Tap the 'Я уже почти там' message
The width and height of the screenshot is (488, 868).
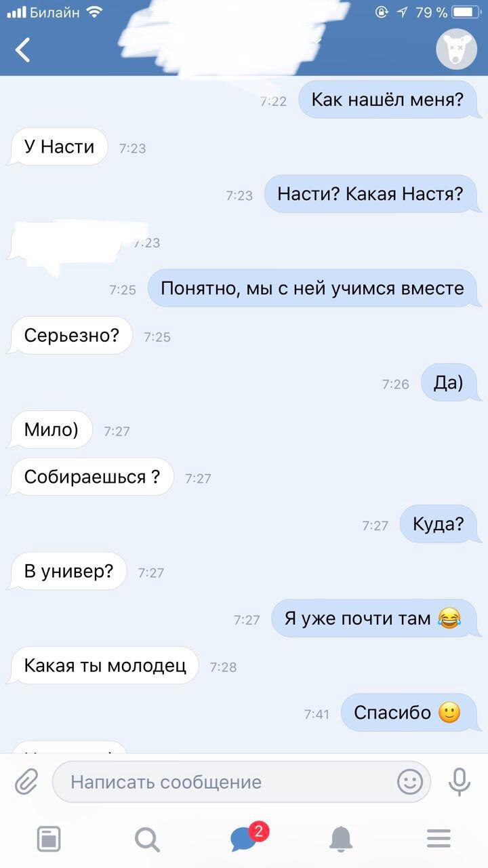(374, 618)
